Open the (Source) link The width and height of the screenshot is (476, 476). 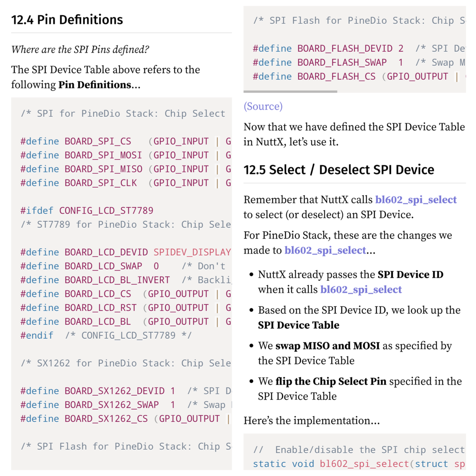tap(263, 107)
